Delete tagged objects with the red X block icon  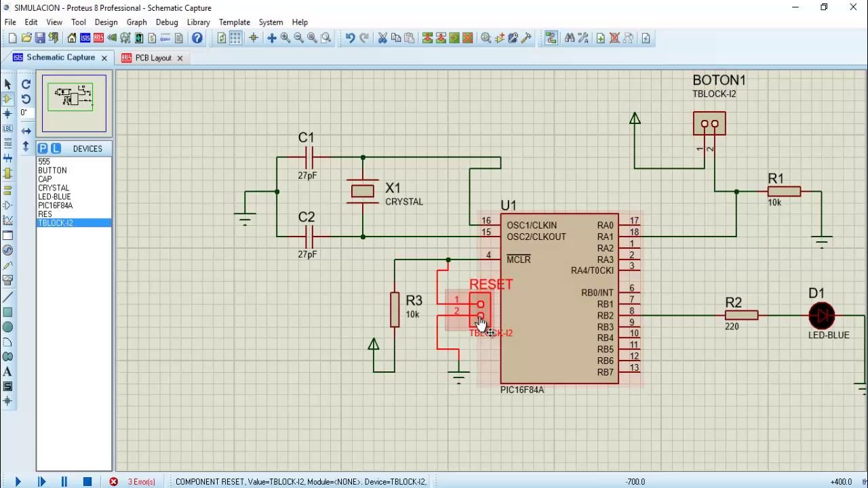click(468, 38)
